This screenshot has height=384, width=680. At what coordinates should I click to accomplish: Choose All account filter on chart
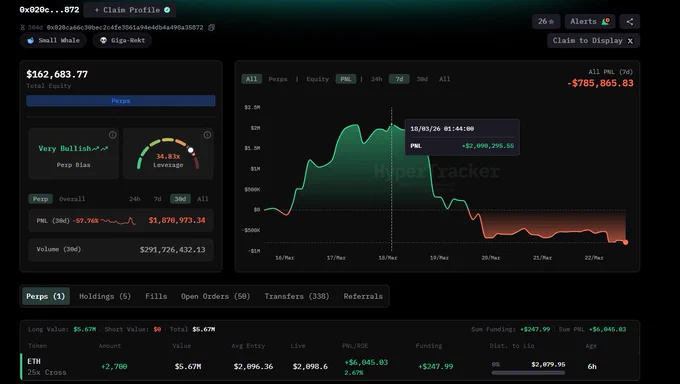252,79
